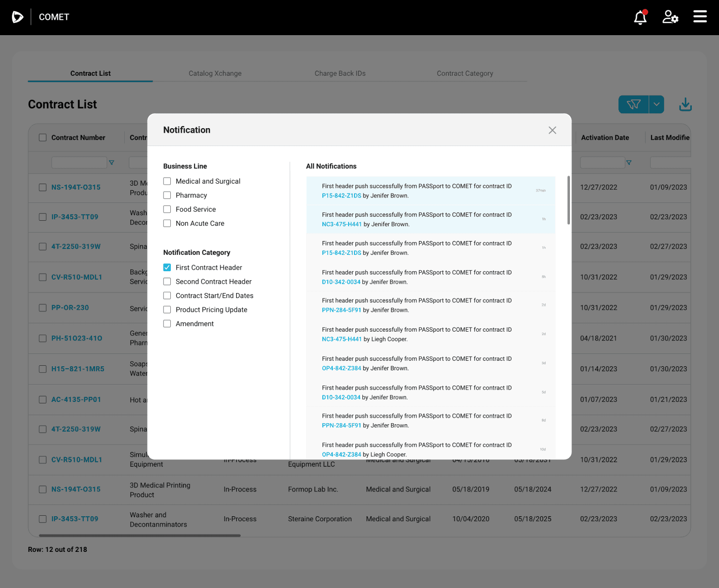Switch to Catalog Xchange tab
Viewport: 719px width, 588px height.
click(x=215, y=73)
